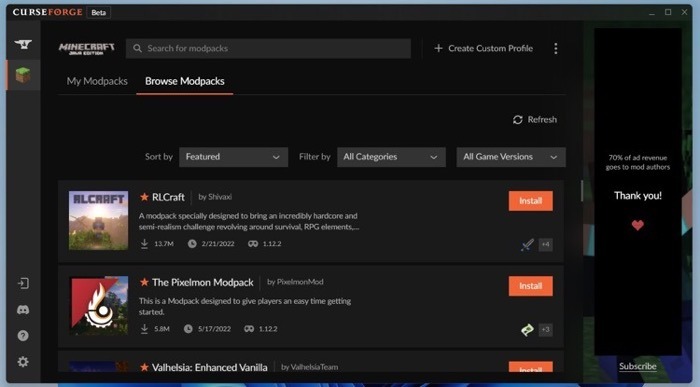Click the modpack list scrollbar handle

582,191
